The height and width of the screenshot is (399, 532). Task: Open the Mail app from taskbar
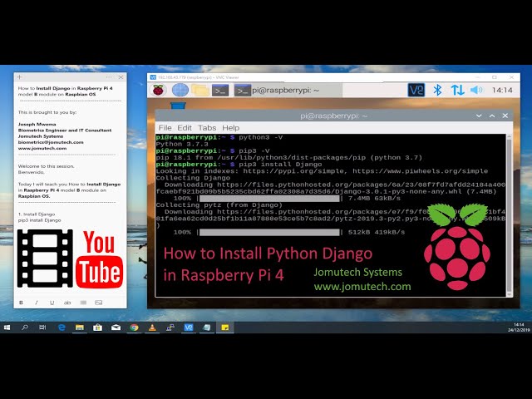tap(116, 328)
